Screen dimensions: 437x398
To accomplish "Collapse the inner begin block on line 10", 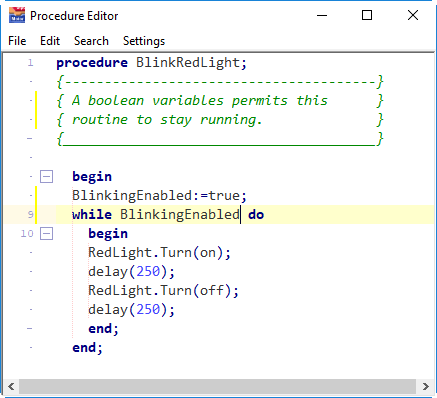I will point(46,233).
